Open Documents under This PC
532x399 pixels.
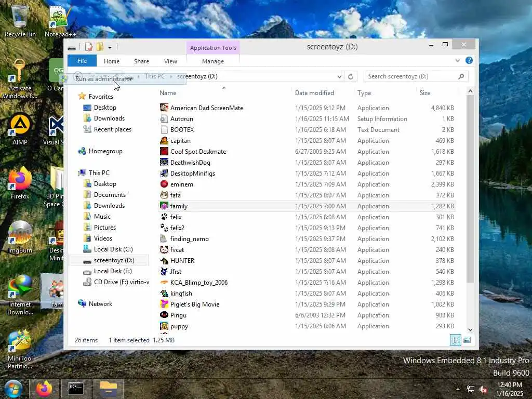coord(104,194)
